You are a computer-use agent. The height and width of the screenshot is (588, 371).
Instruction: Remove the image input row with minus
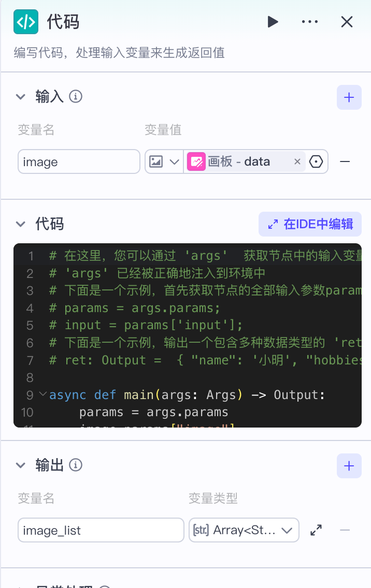[345, 161]
